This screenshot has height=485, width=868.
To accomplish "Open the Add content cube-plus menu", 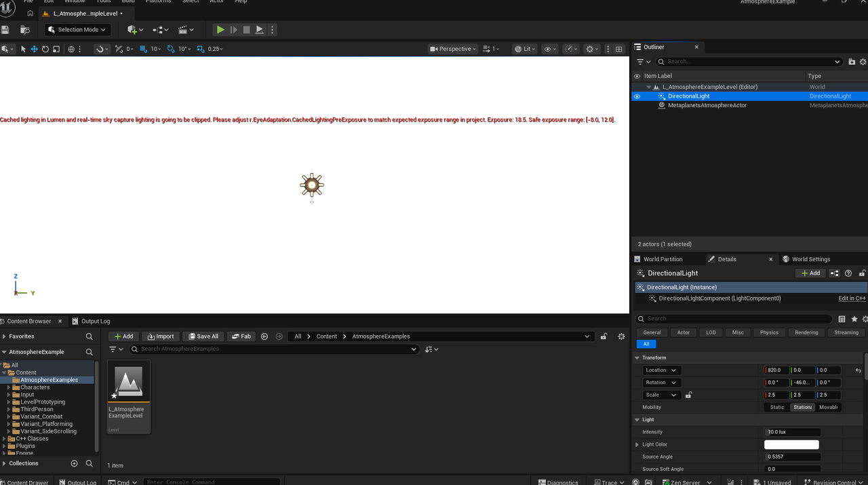I will point(135,30).
